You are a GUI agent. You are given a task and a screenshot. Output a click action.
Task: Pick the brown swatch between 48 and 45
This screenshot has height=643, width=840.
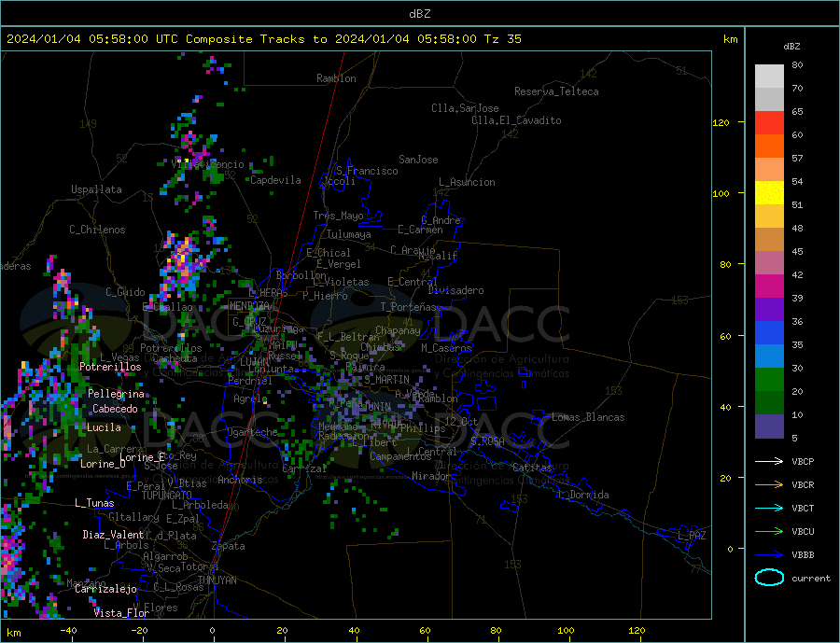pyautogui.click(x=769, y=240)
